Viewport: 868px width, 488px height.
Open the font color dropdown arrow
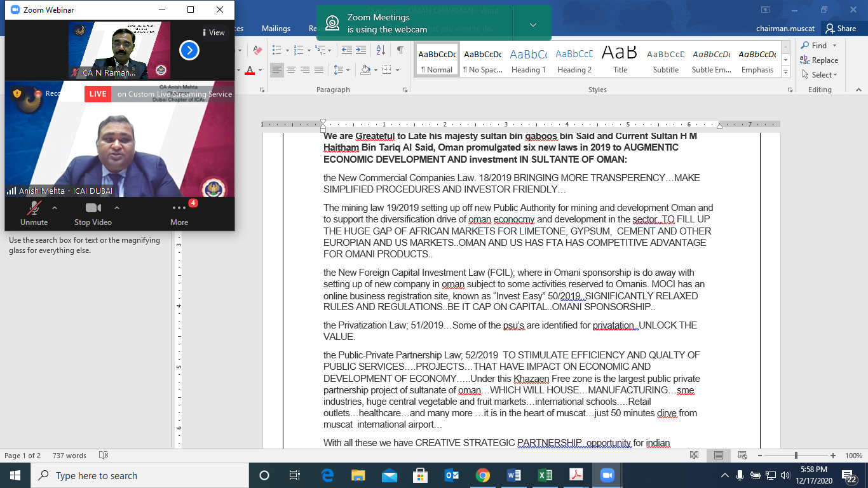(x=260, y=70)
